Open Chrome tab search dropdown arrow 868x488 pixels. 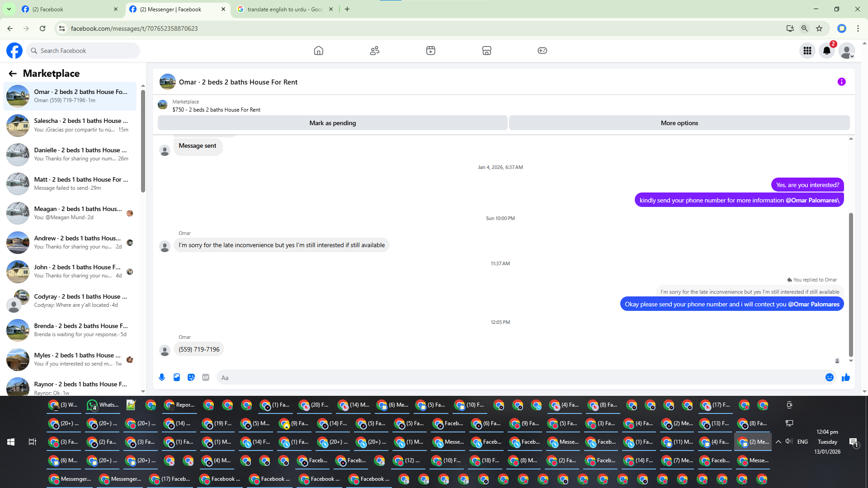pos(9,9)
